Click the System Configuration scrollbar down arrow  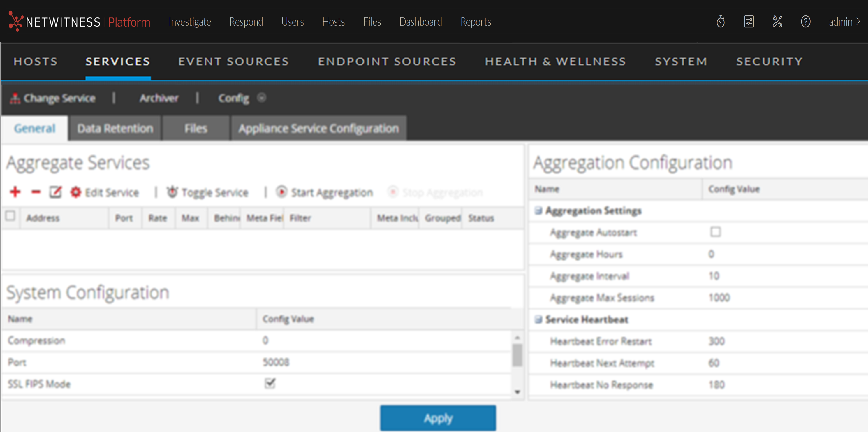(517, 392)
